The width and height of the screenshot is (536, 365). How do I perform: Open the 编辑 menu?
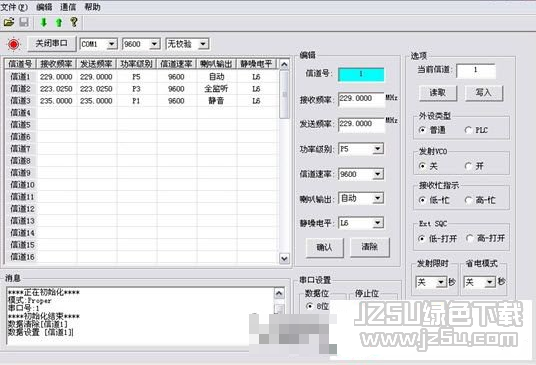pyautogui.click(x=44, y=7)
